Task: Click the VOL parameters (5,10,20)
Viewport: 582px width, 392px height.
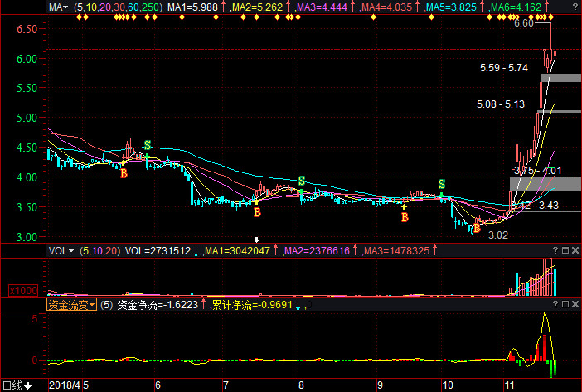Action: pos(99,249)
